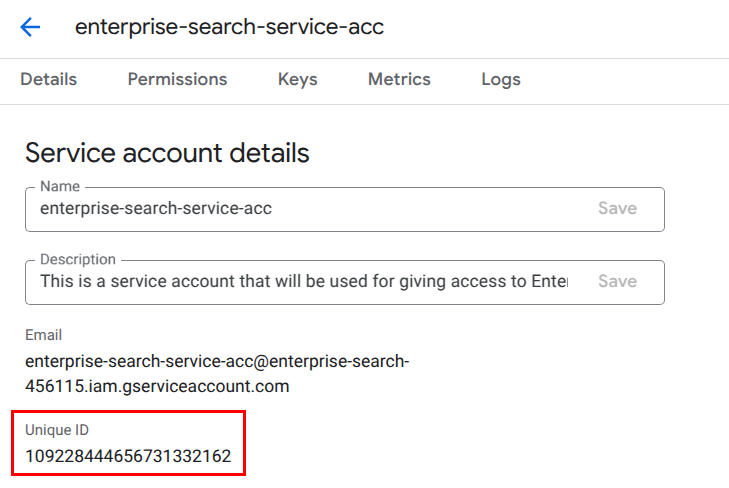Click the 'Service account details' heading

[167, 153]
